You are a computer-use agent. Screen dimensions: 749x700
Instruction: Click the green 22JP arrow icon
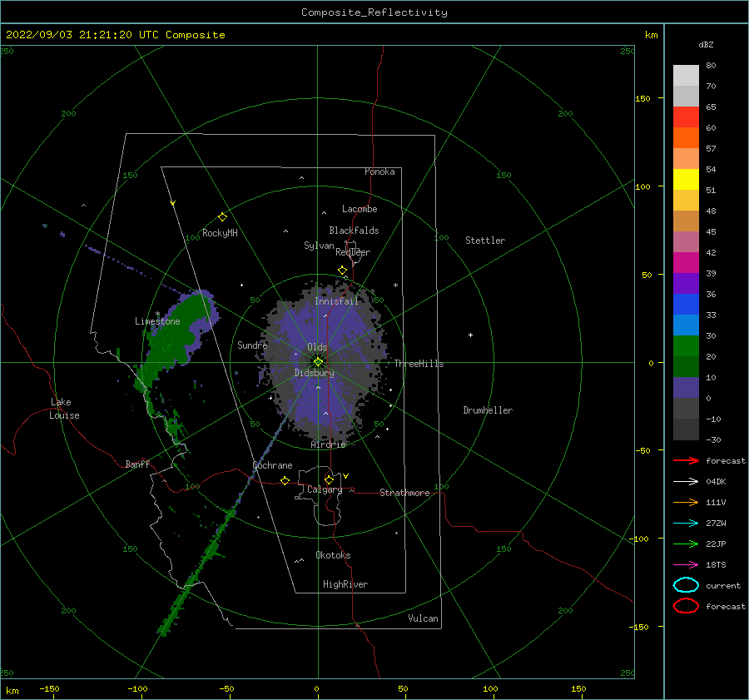pyautogui.click(x=686, y=544)
